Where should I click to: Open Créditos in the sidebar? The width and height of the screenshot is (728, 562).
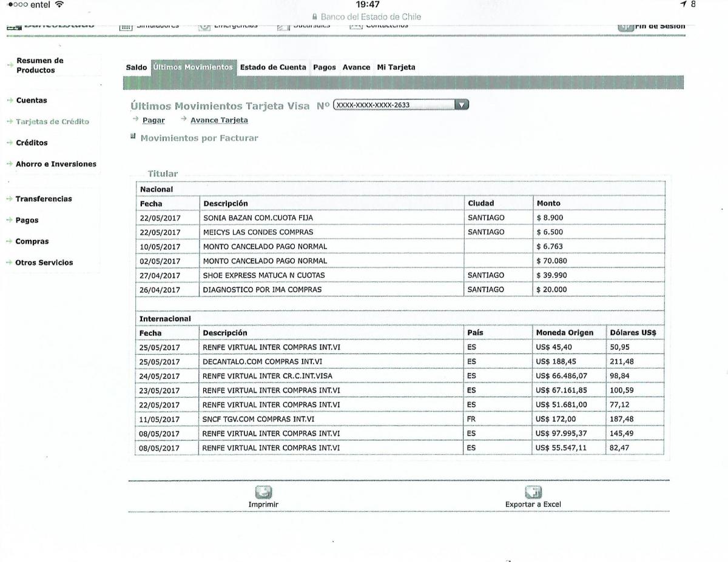tap(32, 143)
